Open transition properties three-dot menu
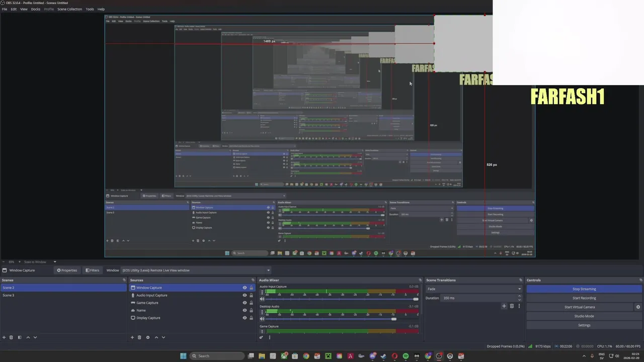This screenshot has height=362, width=644. click(519, 306)
